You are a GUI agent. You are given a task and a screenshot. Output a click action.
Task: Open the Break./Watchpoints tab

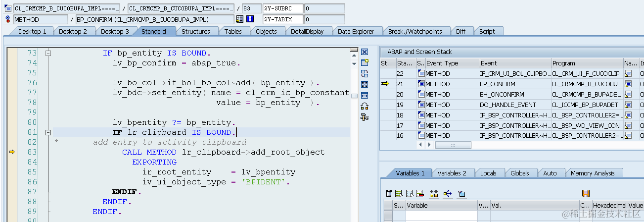[415, 31]
